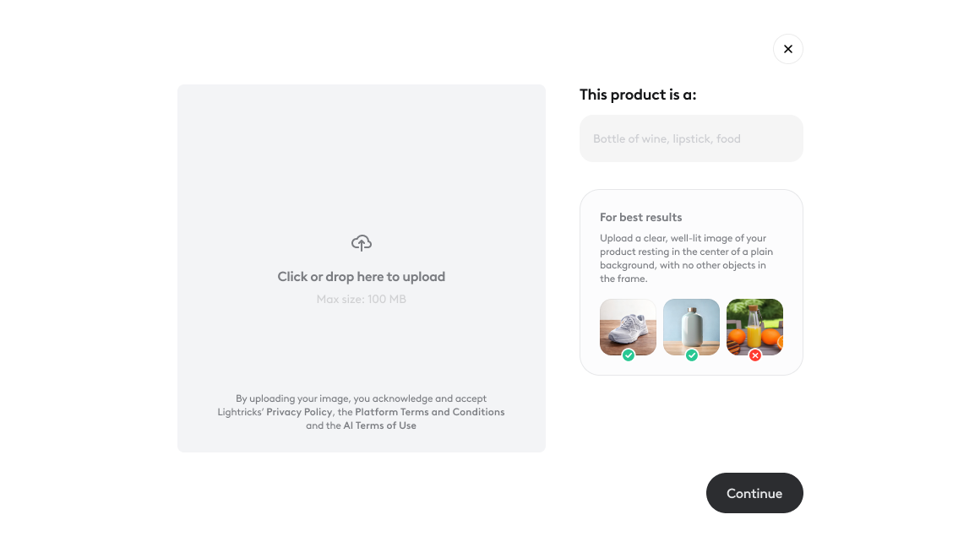This screenshot has height=547, width=980.
Task: Open the AI Terms of Use link
Action: click(379, 425)
